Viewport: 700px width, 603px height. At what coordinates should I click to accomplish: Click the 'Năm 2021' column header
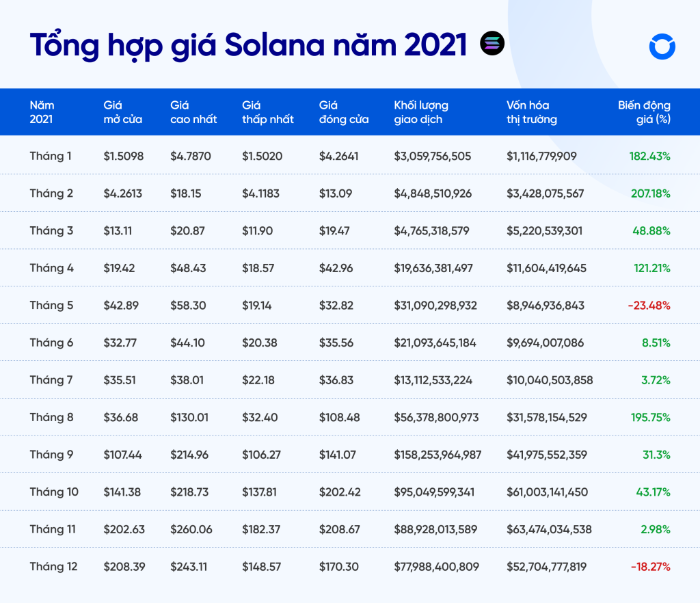click(42, 112)
